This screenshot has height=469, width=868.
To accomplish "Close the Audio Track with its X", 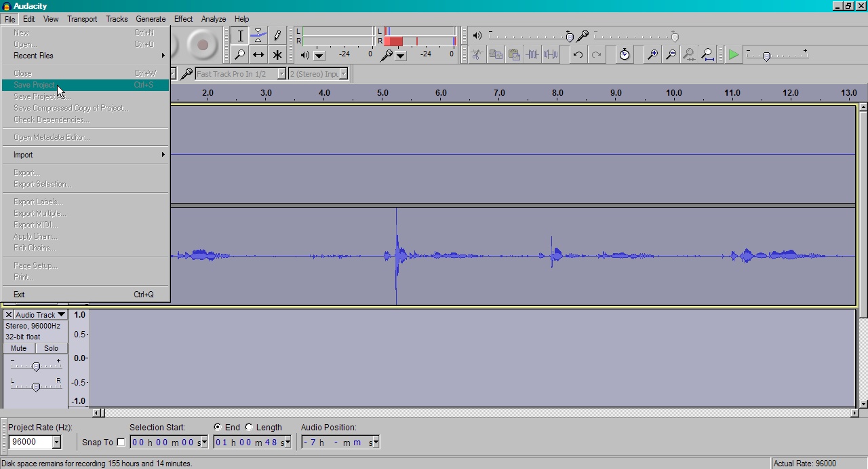I will pos(8,315).
